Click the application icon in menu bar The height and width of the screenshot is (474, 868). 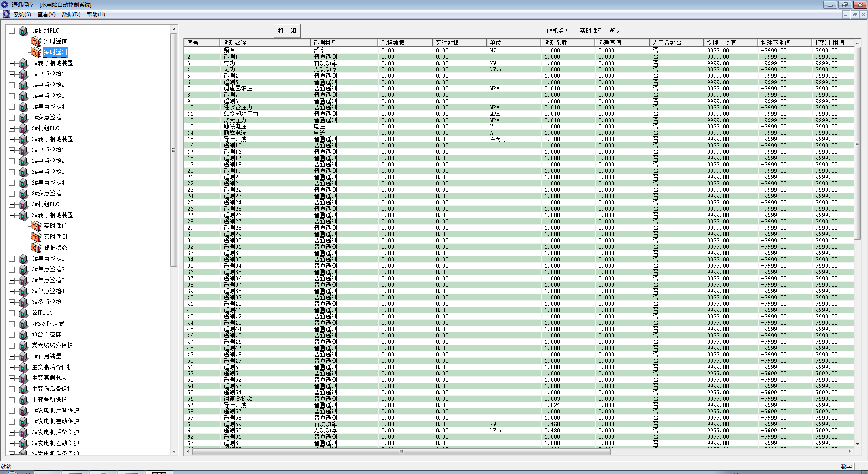6,14
